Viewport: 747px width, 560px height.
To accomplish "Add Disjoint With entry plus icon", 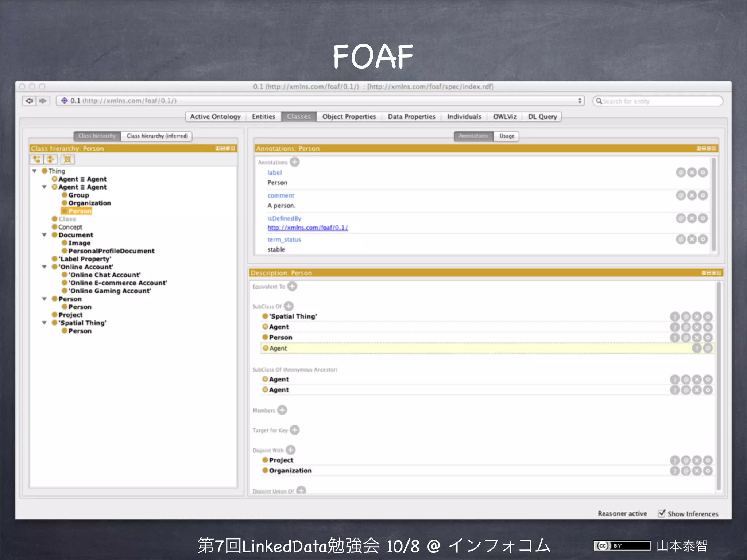I will 291,450.
